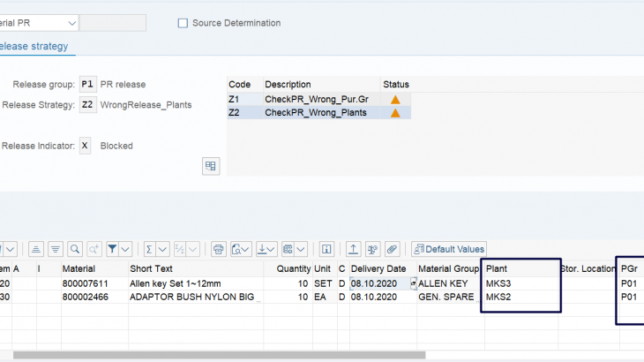
Task: Click the Choose Layout grid icon
Action: pos(288,249)
